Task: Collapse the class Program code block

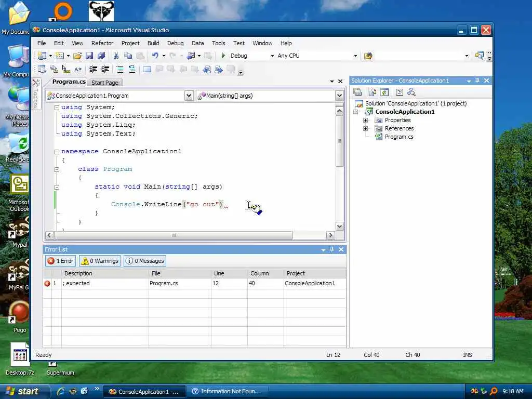Action: pyautogui.click(x=57, y=169)
